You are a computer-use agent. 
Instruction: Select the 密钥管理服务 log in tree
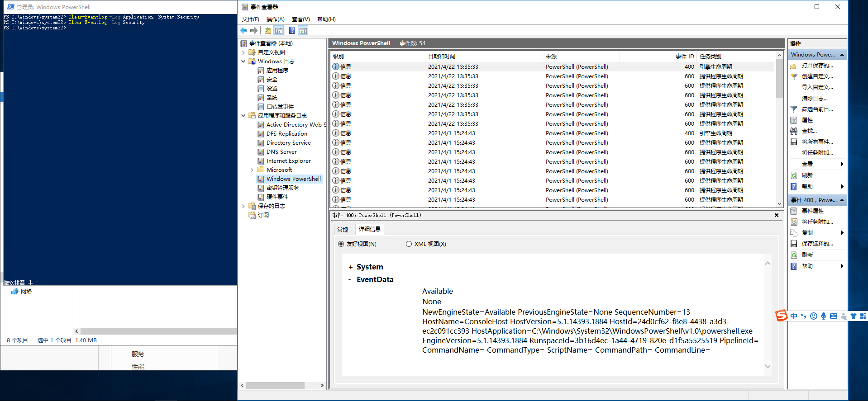[x=283, y=188]
